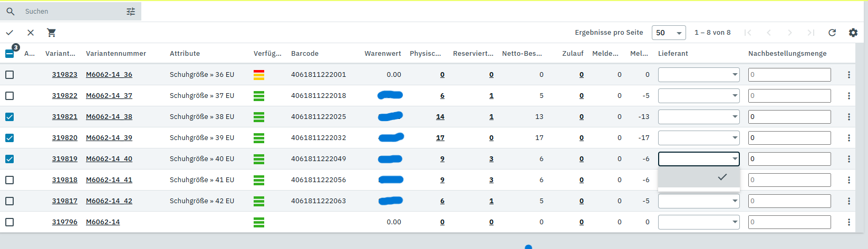Screen dimensions: 868x249
Task: Open table settings gear icon
Action: pos(853,33)
